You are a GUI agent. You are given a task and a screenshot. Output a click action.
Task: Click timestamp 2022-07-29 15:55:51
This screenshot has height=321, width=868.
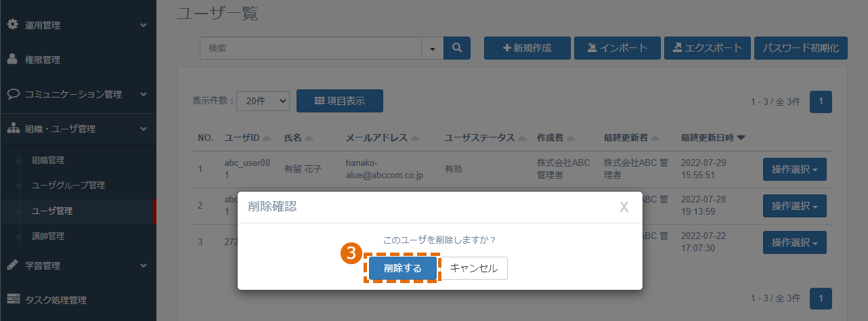[705, 169]
